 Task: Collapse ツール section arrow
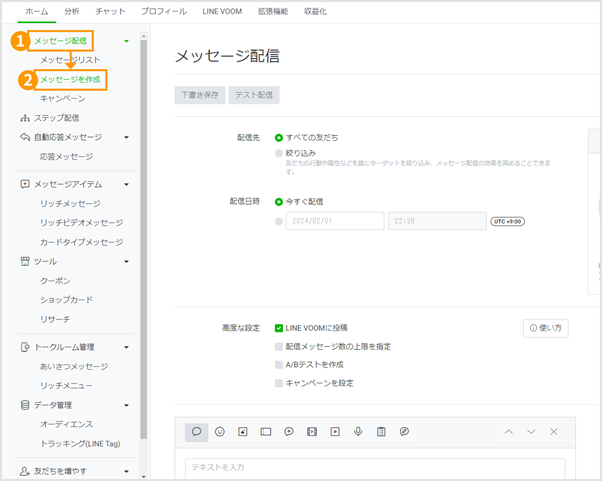point(126,262)
